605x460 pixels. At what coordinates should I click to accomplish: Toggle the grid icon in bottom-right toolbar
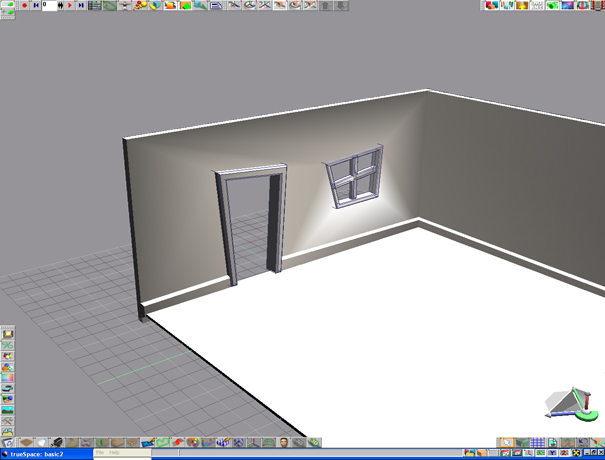pos(537,442)
